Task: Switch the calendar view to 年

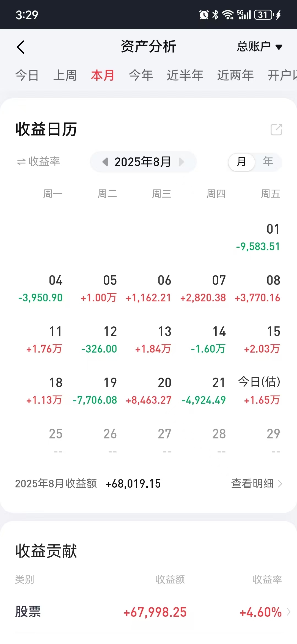Action: 268,162
